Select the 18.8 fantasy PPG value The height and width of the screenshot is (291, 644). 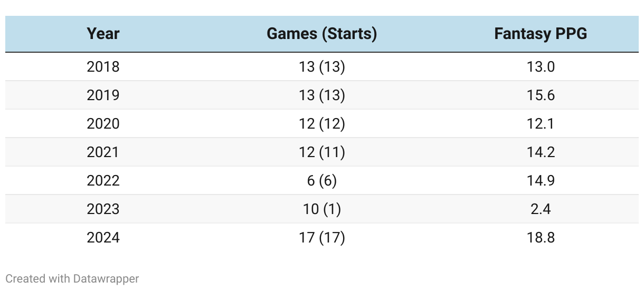click(x=541, y=238)
